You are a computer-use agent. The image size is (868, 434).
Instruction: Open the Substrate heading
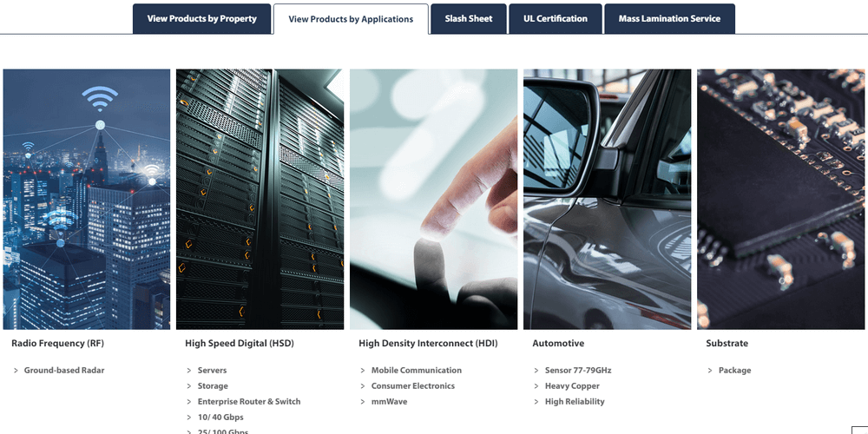(x=727, y=343)
